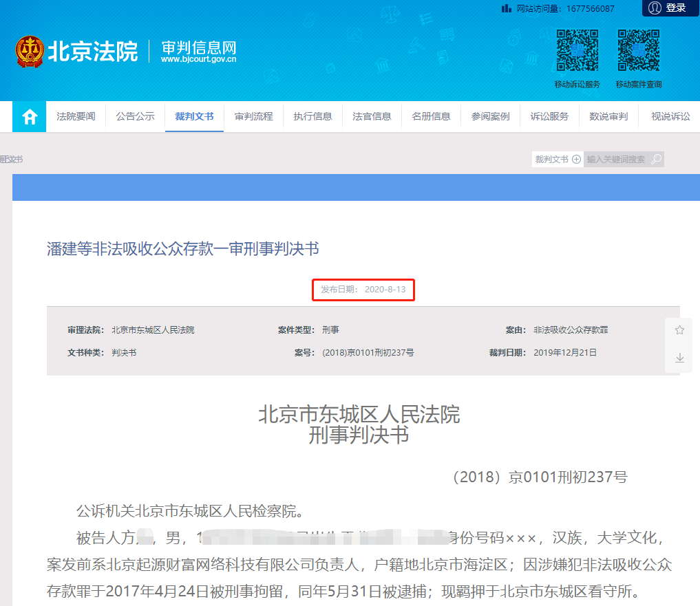The image size is (700, 606).
Task: Click the 移动诉讼服务 QR code
Action: pyautogui.click(x=577, y=50)
